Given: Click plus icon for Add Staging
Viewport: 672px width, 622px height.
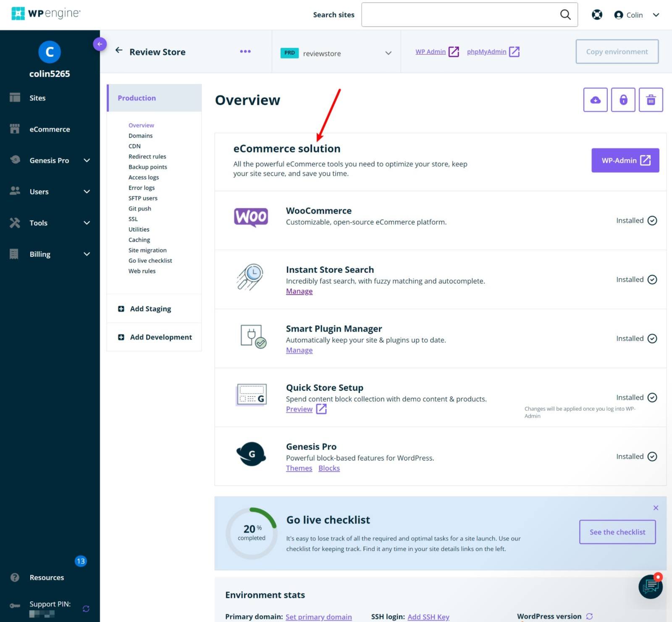Looking at the screenshot, I should tap(121, 309).
